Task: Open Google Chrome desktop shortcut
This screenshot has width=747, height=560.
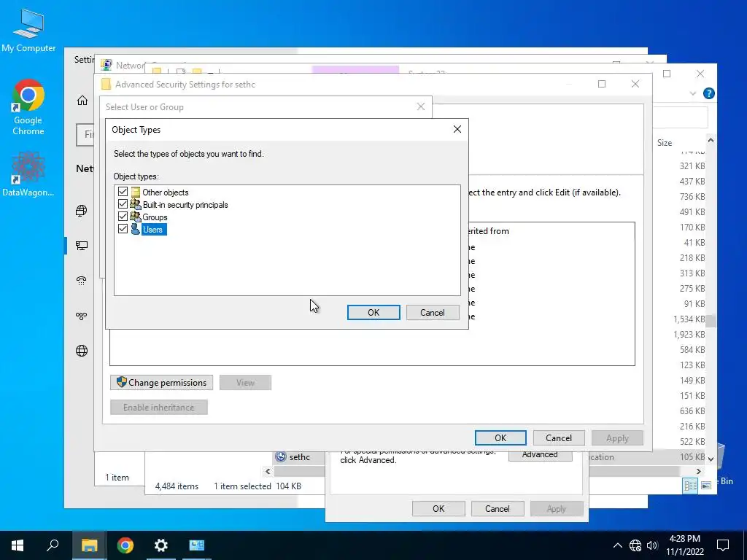Action: pos(28,107)
